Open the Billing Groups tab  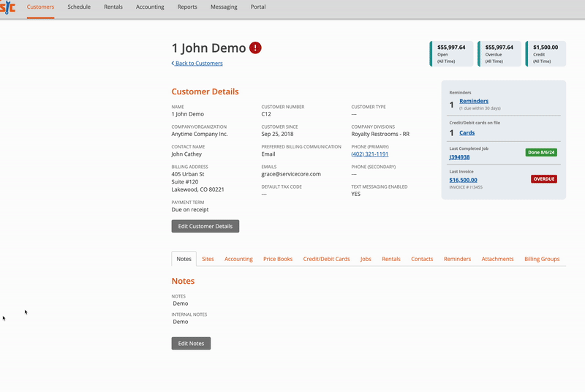(542, 259)
